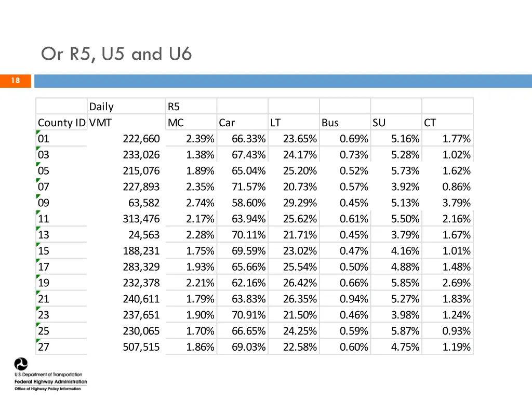
Task: Click the green triangle marker on county 27
Action: (38, 341)
